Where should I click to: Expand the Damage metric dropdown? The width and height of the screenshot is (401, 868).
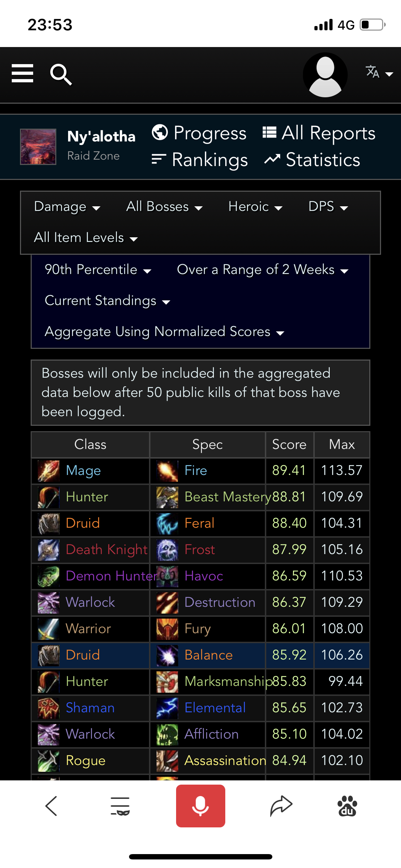(67, 207)
